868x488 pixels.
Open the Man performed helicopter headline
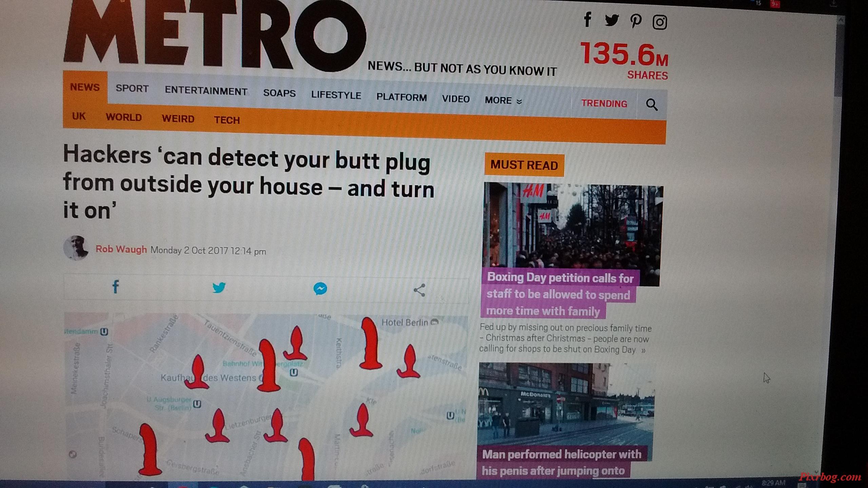point(561,462)
